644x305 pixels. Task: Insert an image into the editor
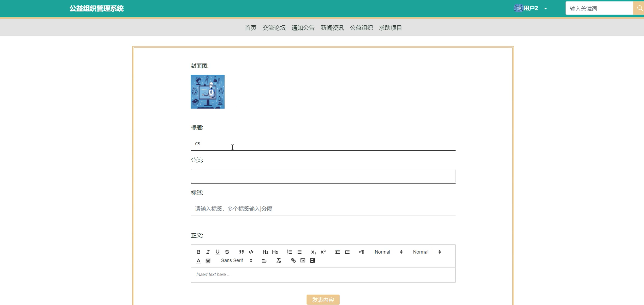click(303, 261)
